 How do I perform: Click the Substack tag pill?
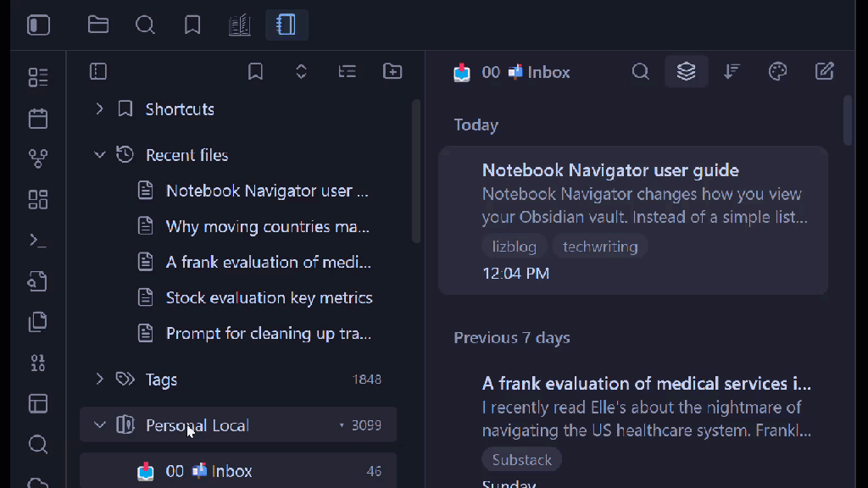point(521,459)
